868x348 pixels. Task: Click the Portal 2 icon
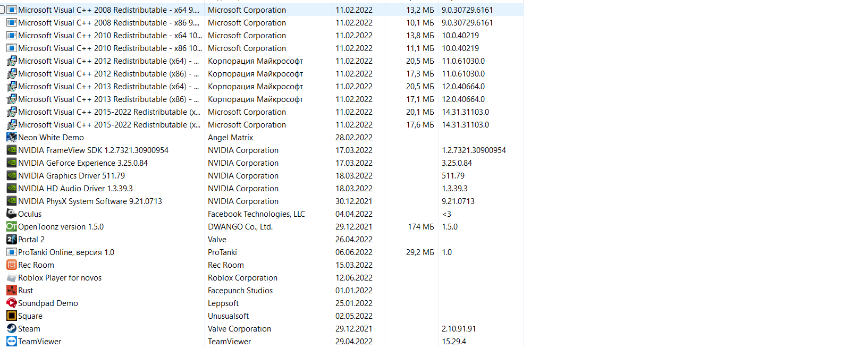[x=12, y=240]
